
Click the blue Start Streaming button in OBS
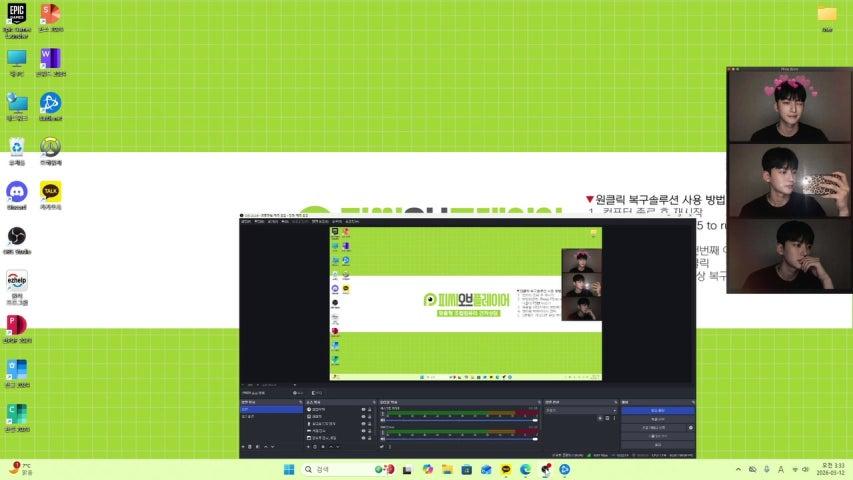click(656, 410)
